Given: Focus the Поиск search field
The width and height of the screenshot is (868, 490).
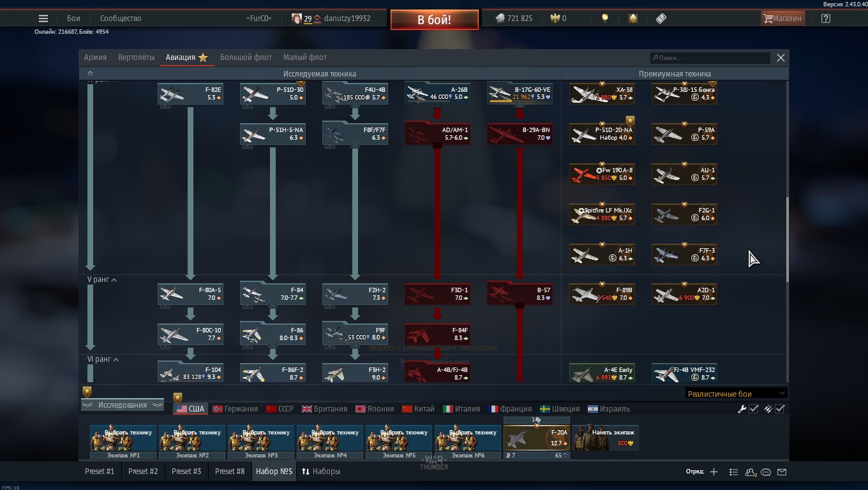Looking at the screenshot, I should [x=710, y=58].
